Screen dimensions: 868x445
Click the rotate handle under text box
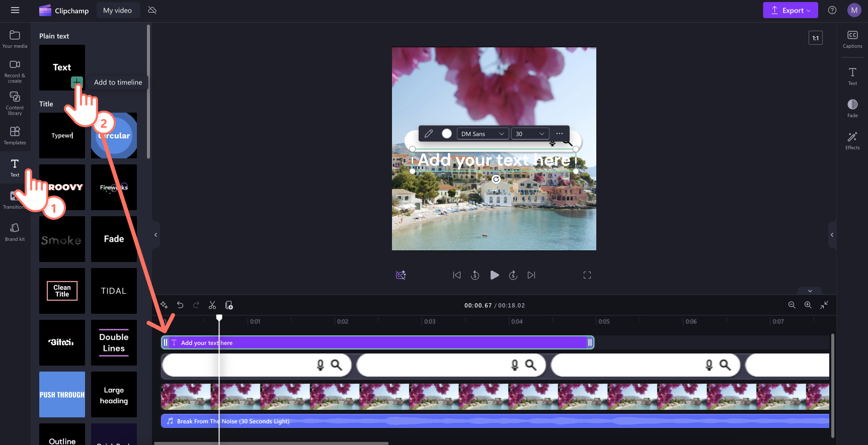pos(496,179)
